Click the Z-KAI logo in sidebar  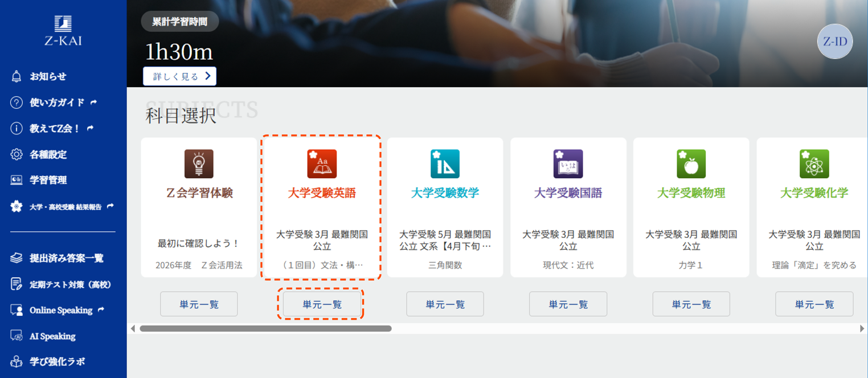(x=63, y=30)
